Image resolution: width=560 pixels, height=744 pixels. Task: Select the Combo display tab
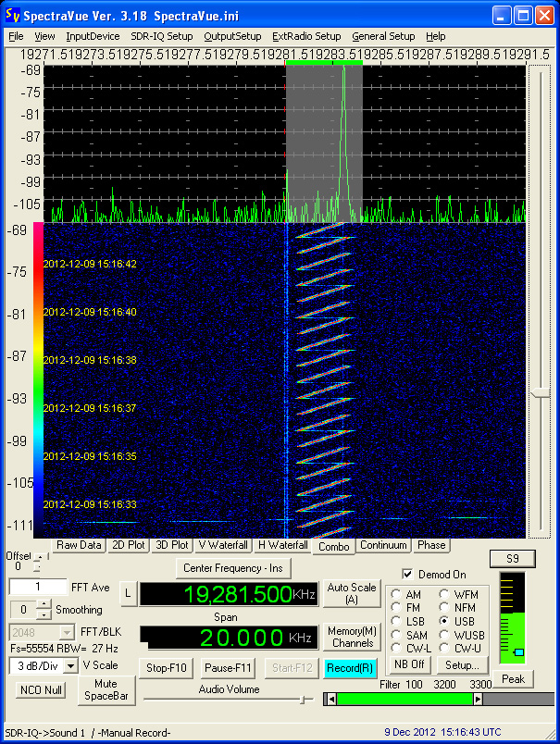click(x=333, y=547)
